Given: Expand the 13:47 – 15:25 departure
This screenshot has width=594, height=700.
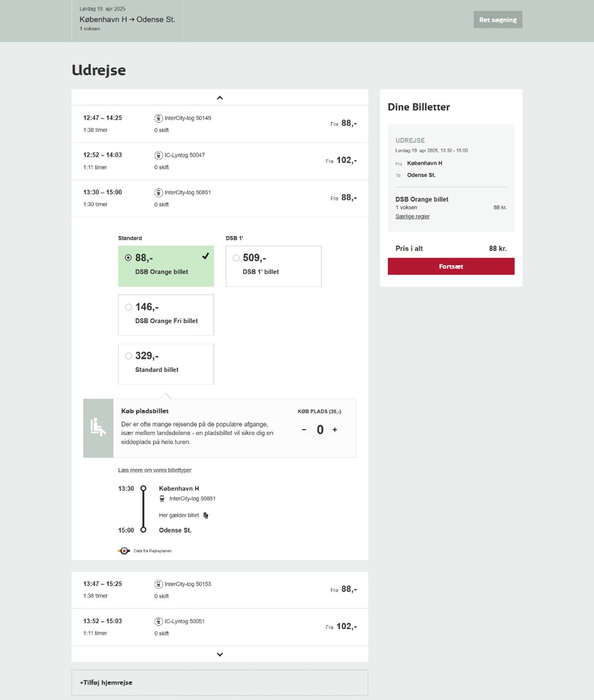Looking at the screenshot, I should (x=220, y=590).
